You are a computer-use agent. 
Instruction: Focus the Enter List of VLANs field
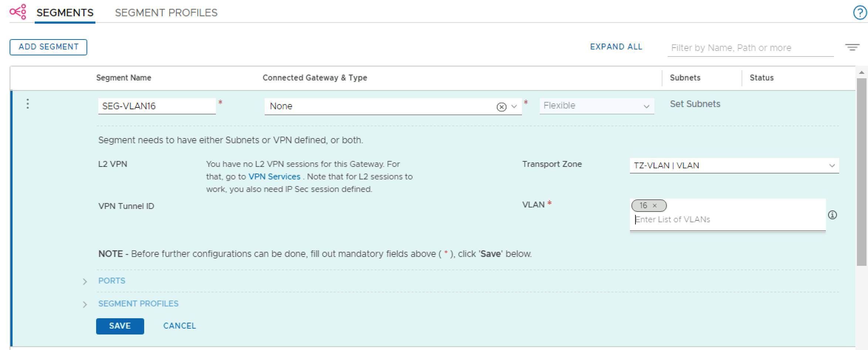[725, 220]
